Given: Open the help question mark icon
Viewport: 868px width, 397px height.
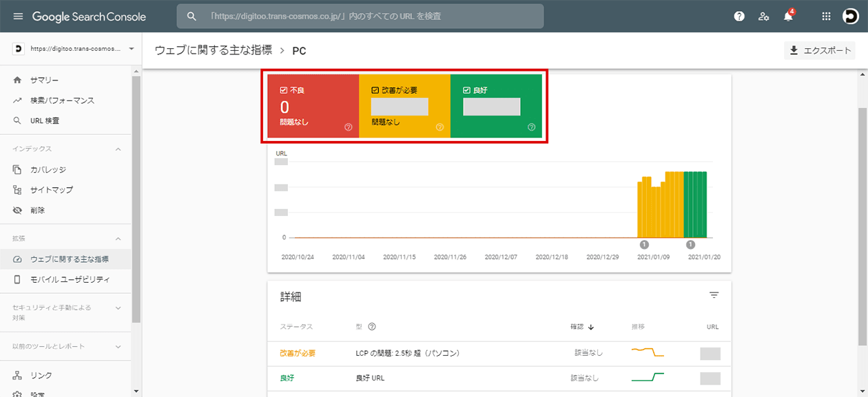Looking at the screenshot, I should click(x=739, y=16).
